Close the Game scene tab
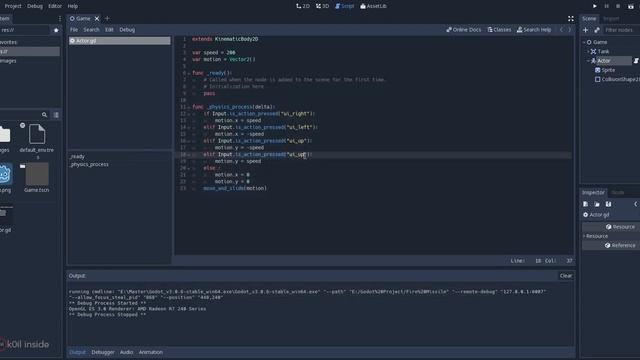640x360 pixels. click(97, 18)
